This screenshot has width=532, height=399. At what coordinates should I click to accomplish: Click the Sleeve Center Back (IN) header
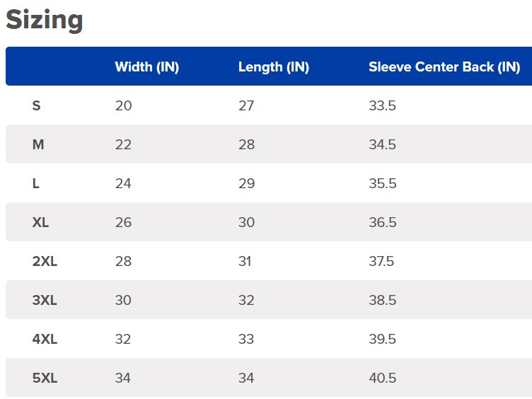[x=444, y=67]
